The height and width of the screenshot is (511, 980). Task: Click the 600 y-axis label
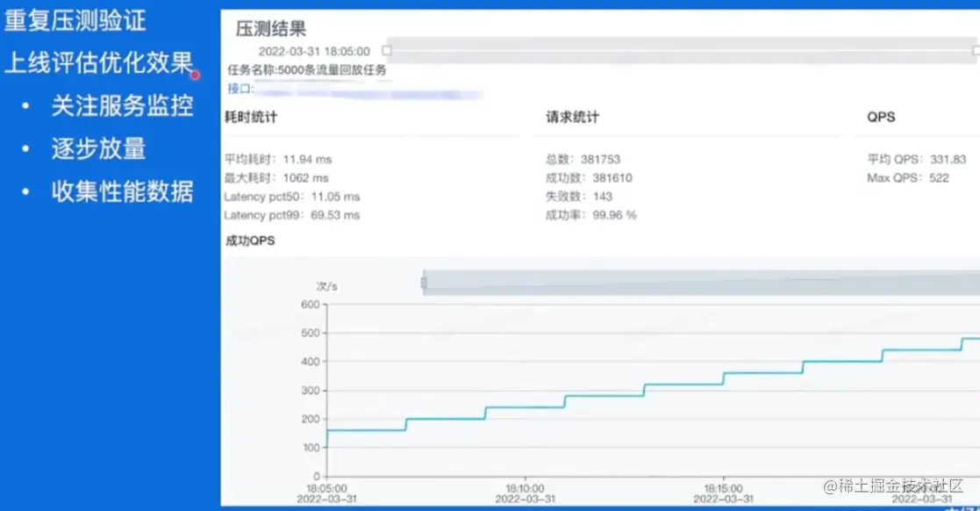click(310, 305)
